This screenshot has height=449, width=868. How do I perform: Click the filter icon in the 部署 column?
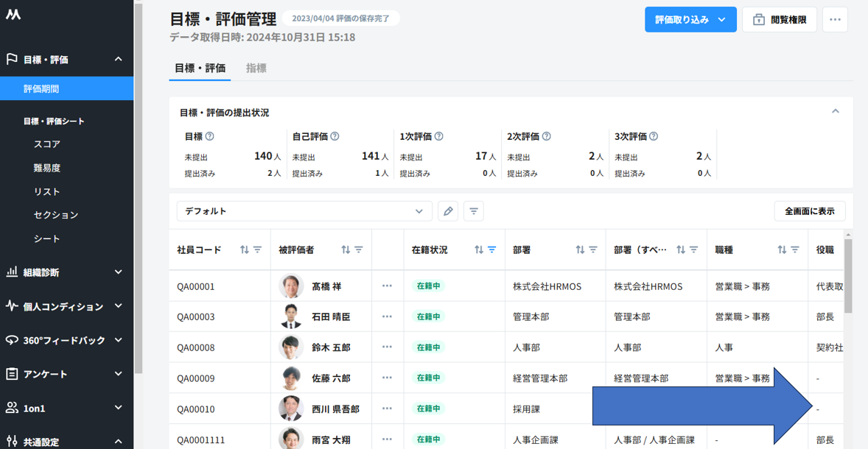pyautogui.click(x=593, y=250)
